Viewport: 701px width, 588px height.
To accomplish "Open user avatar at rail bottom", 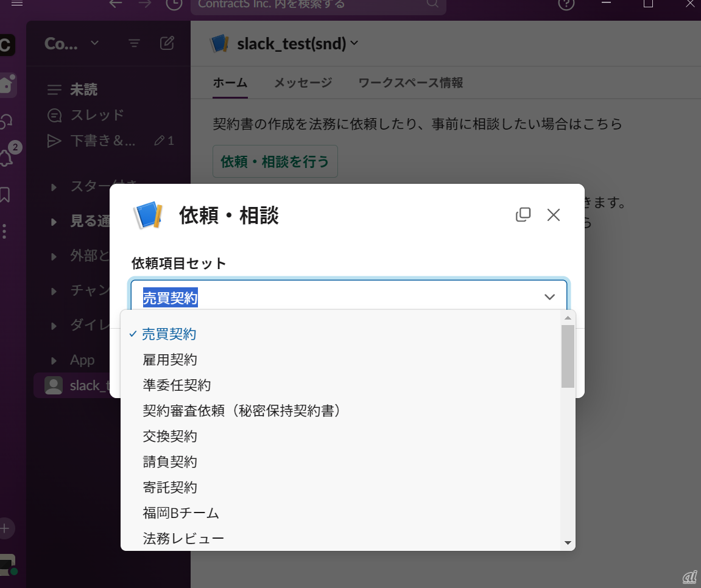I will point(7,565).
